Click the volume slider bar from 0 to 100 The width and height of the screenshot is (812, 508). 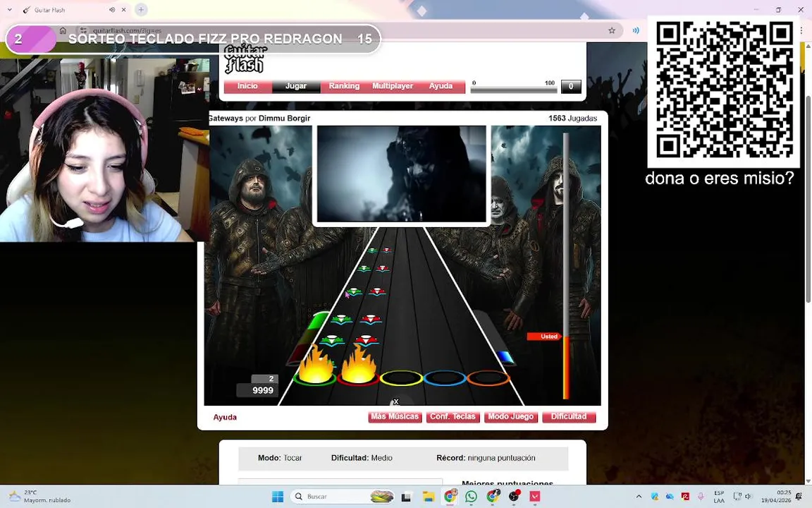pos(514,89)
